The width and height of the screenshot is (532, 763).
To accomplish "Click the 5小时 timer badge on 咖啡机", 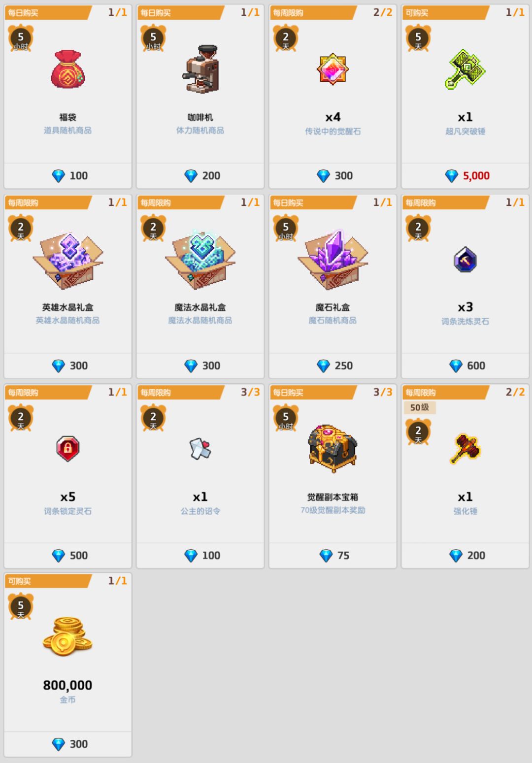I will coord(153,38).
